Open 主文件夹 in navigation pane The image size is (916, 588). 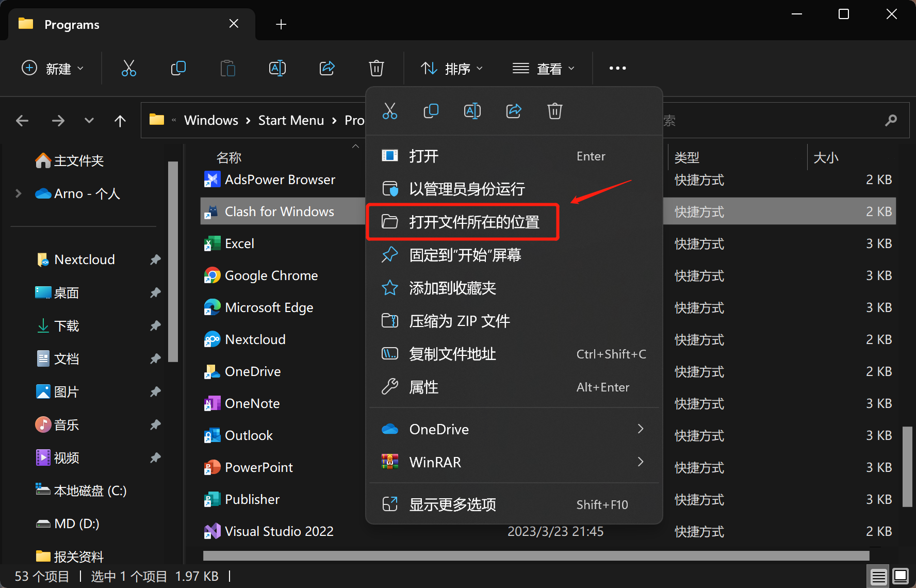(x=69, y=160)
